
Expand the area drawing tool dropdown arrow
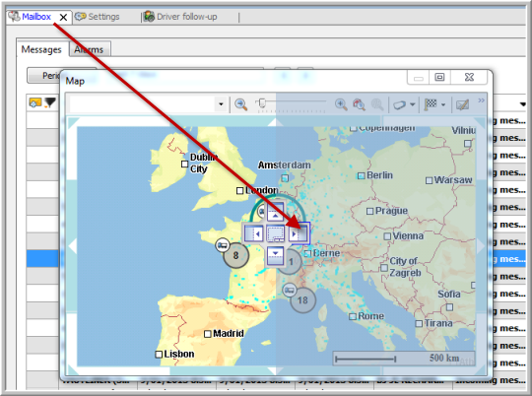(x=413, y=104)
